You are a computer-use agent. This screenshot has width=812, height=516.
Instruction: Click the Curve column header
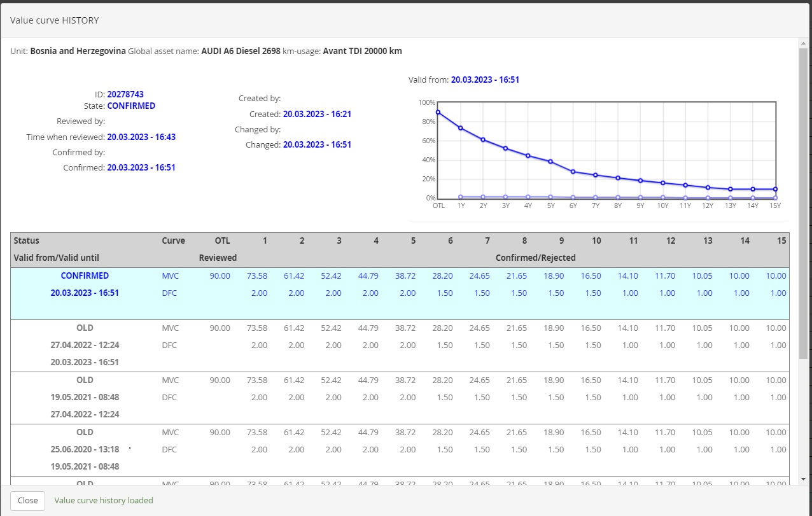(173, 241)
